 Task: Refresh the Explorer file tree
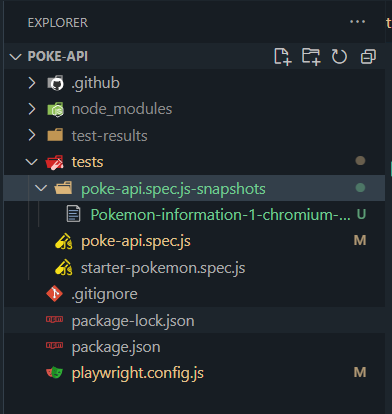pyautogui.click(x=339, y=56)
